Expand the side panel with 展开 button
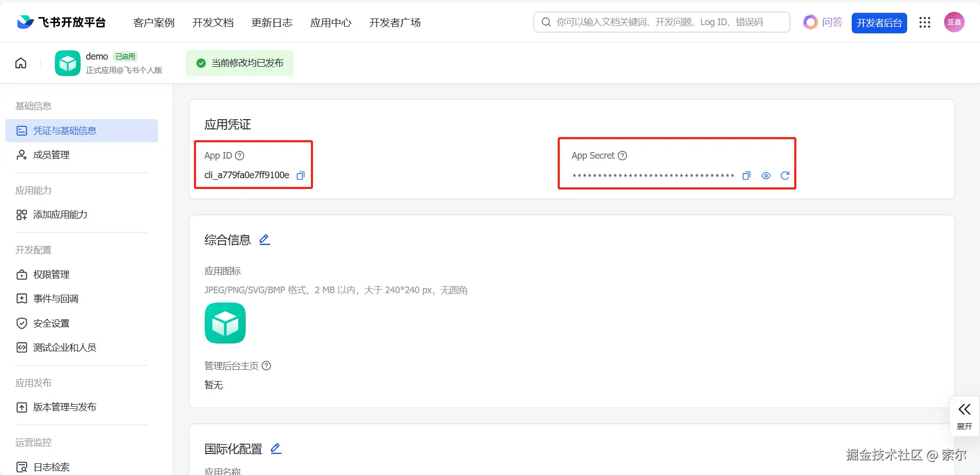This screenshot has height=475, width=980. pyautogui.click(x=965, y=416)
